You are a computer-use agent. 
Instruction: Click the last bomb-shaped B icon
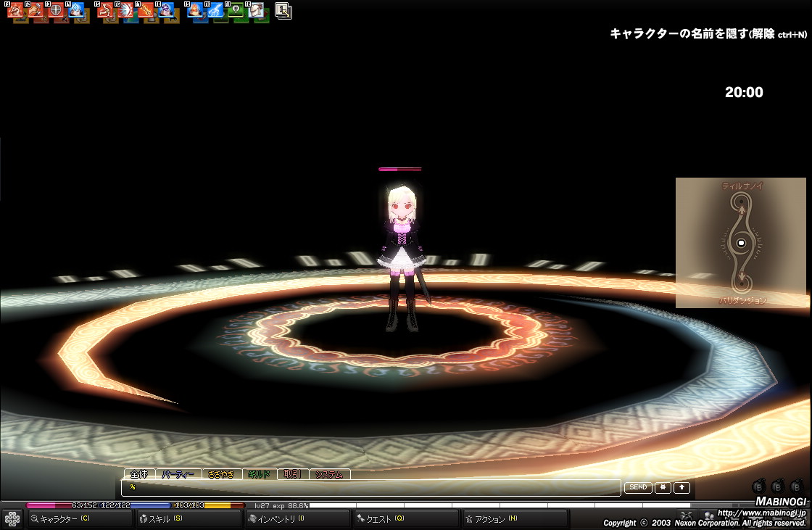pyautogui.click(x=797, y=486)
